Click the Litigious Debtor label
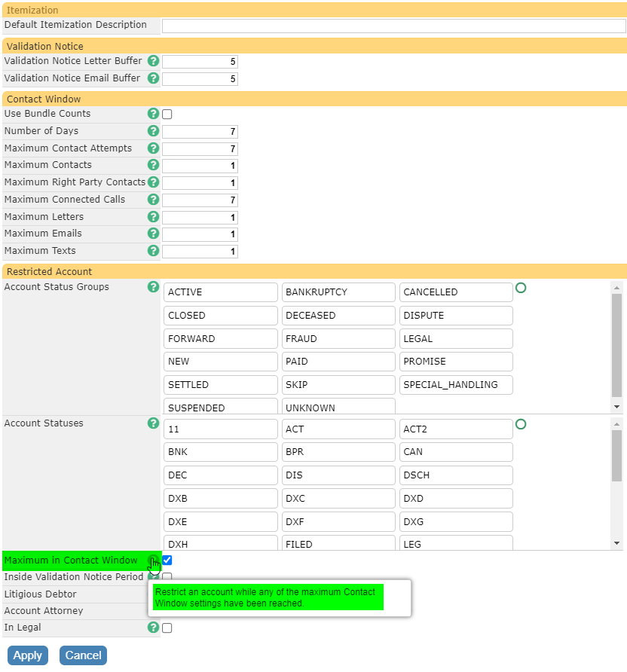 [40, 594]
